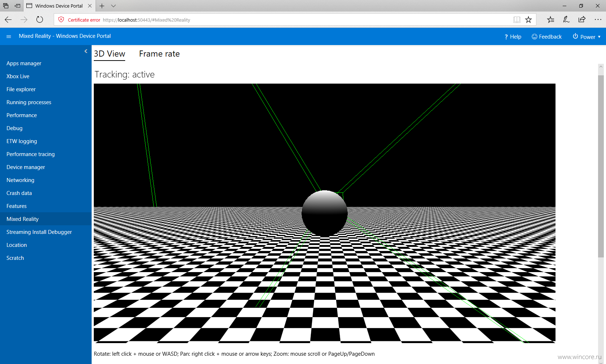Collapse the sidebar with the chevron arrow
This screenshot has width=606, height=364.
pos(86,51)
